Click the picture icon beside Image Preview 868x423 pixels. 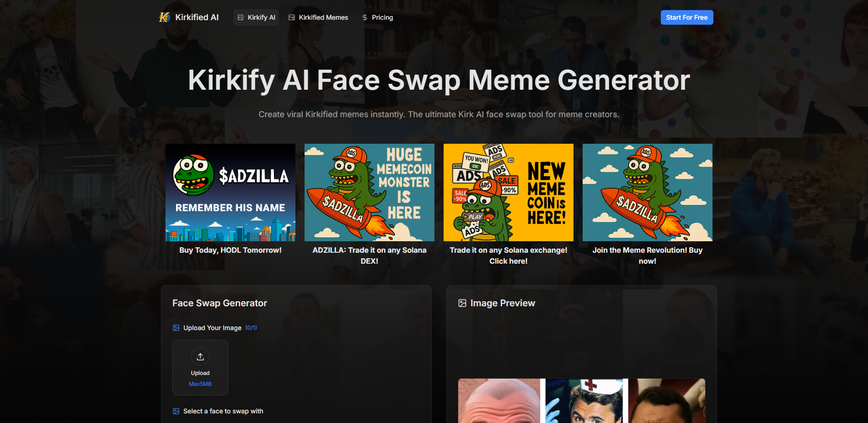coord(462,303)
